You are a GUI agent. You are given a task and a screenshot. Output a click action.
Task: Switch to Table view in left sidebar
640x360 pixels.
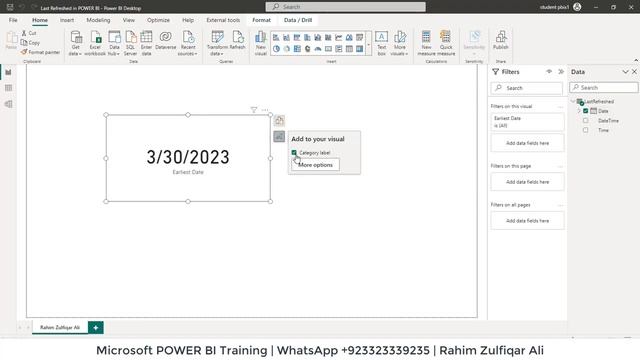pos(8,88)
